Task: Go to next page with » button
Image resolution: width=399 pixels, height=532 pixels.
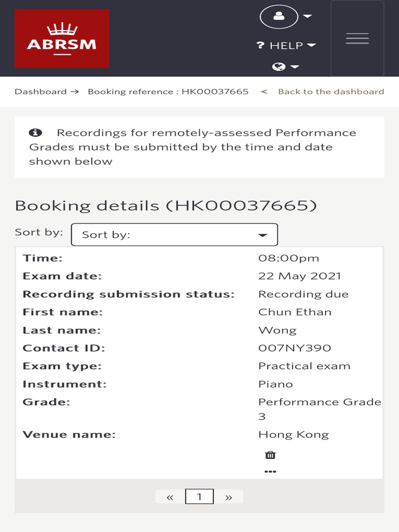Action: [x=229, y=497]
